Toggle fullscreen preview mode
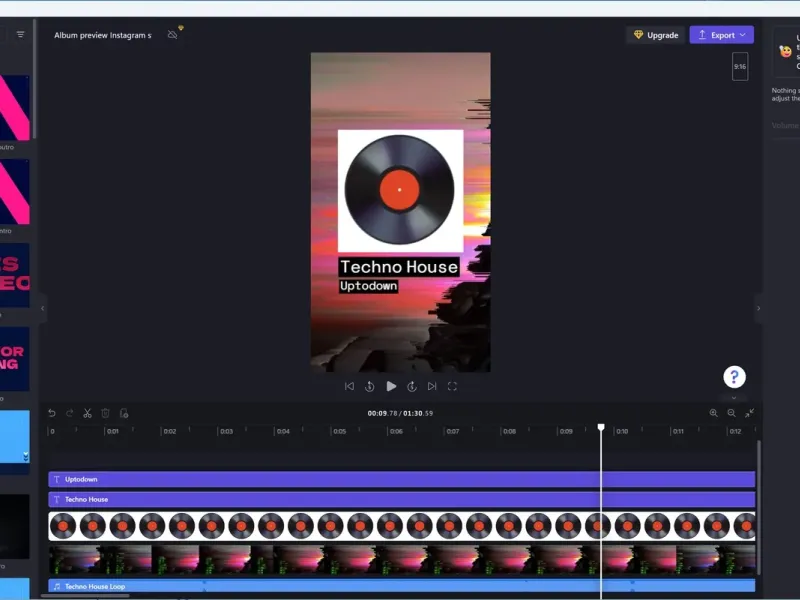The width and height of the screenshot is (800, 600). pos(452,386)
